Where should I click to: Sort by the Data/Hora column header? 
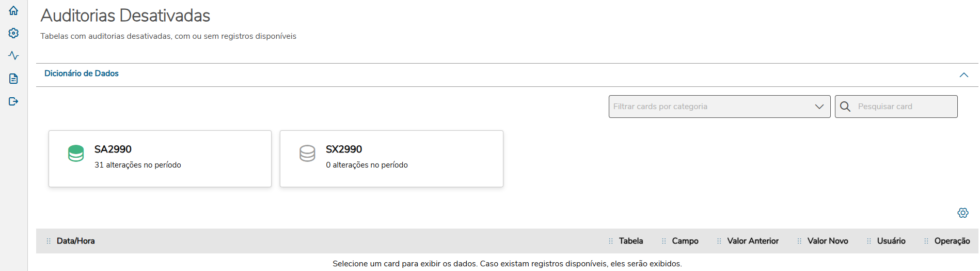pyautogui.click(x=75, y=241)
